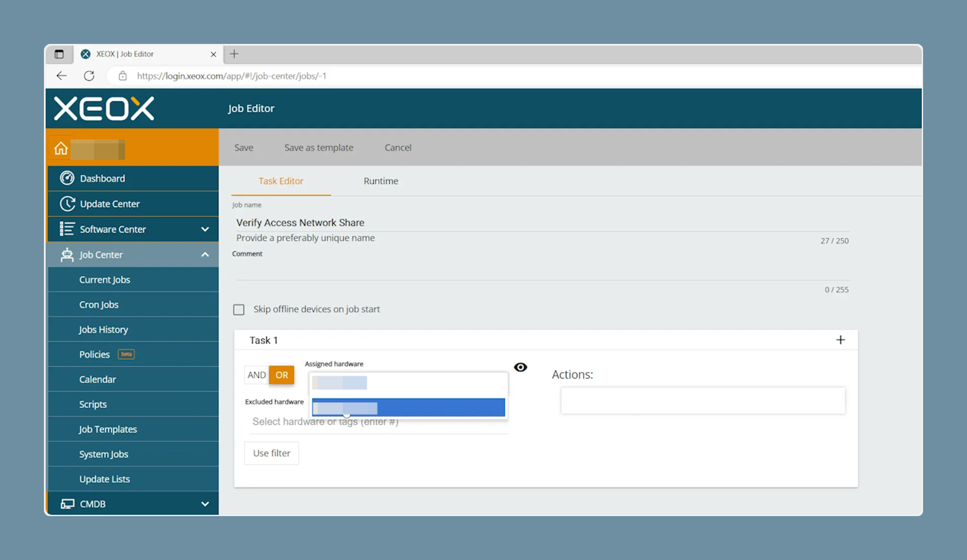Switch to the Runtime tab
This screenshot has height=560, width=967.
point(381,181)
